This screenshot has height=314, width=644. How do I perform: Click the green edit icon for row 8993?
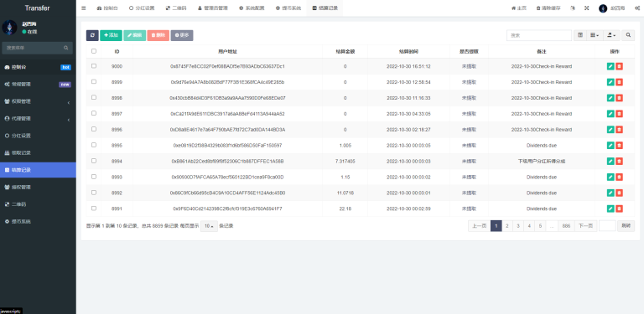[x=610, y=177]
